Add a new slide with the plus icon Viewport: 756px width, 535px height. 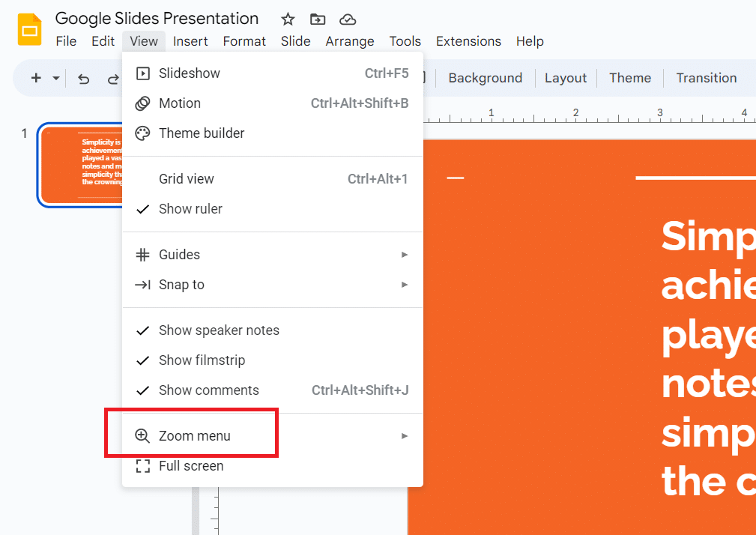(35, 78)
